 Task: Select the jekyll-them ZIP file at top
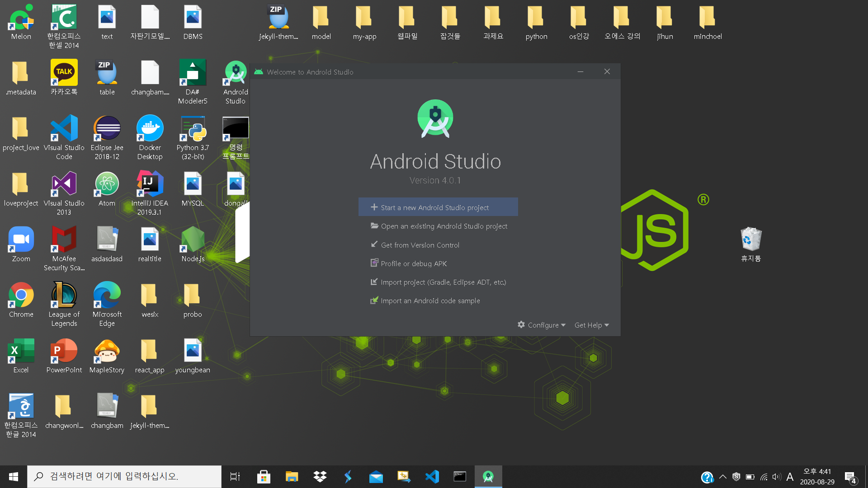(278, 22)
